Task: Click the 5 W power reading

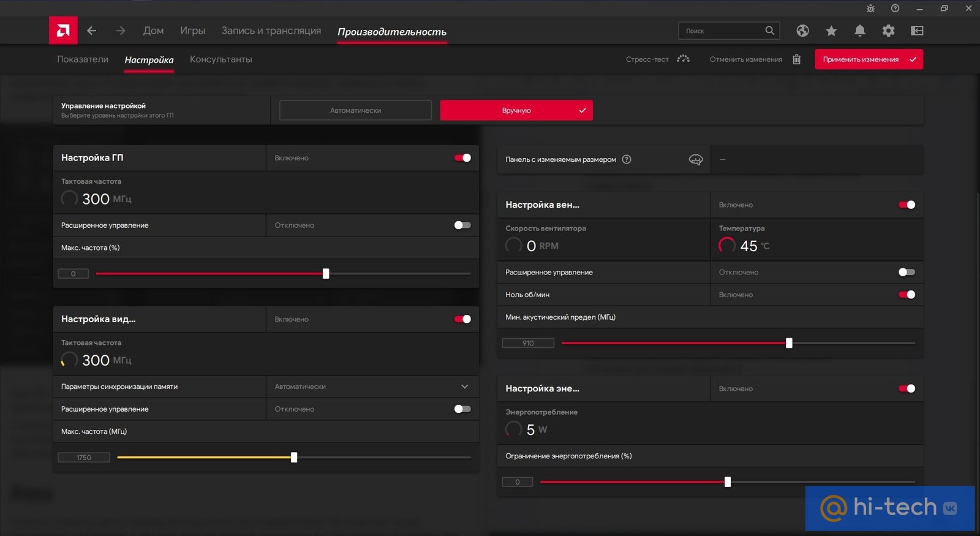Action: pyautogui.click(x=537, y=429)
